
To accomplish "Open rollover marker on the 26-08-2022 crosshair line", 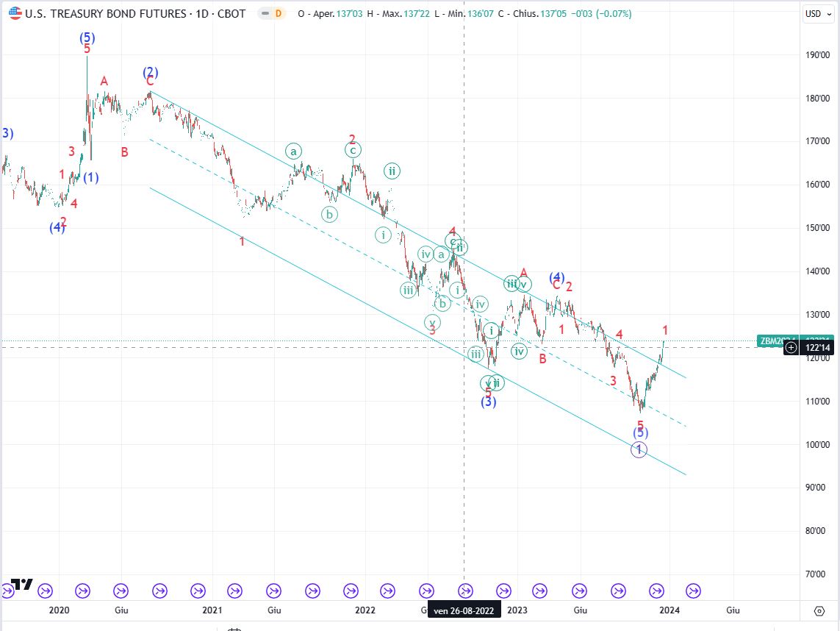I will (x=465, y=591).
